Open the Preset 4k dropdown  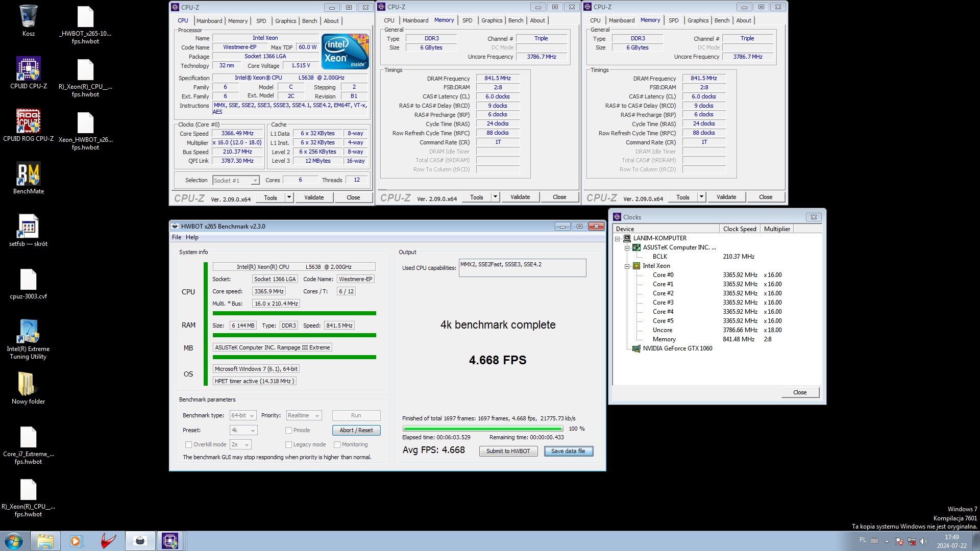coord(243,430)
